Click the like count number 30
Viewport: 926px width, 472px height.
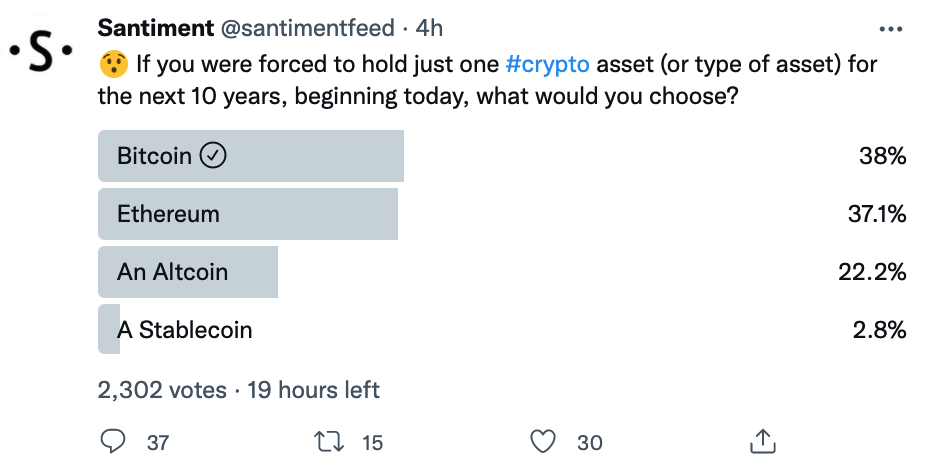(589, 442)
